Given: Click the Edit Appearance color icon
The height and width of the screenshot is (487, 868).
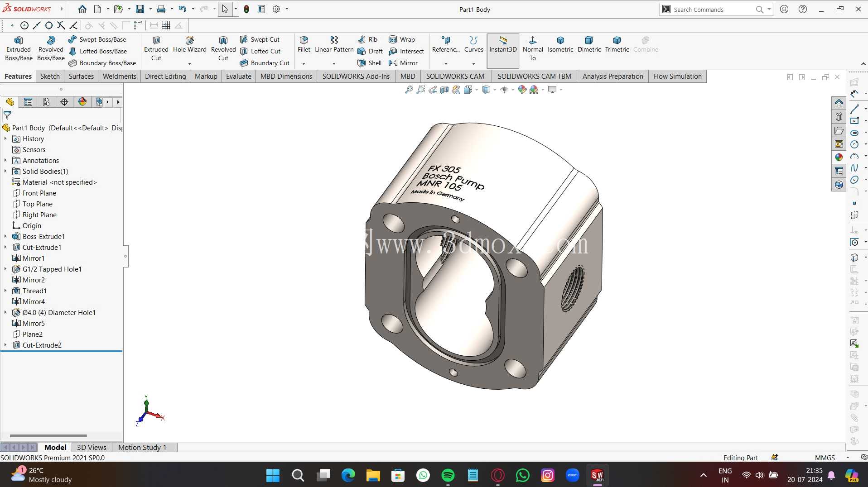Looking at the screenshot, I should click(x=522, y=90).
